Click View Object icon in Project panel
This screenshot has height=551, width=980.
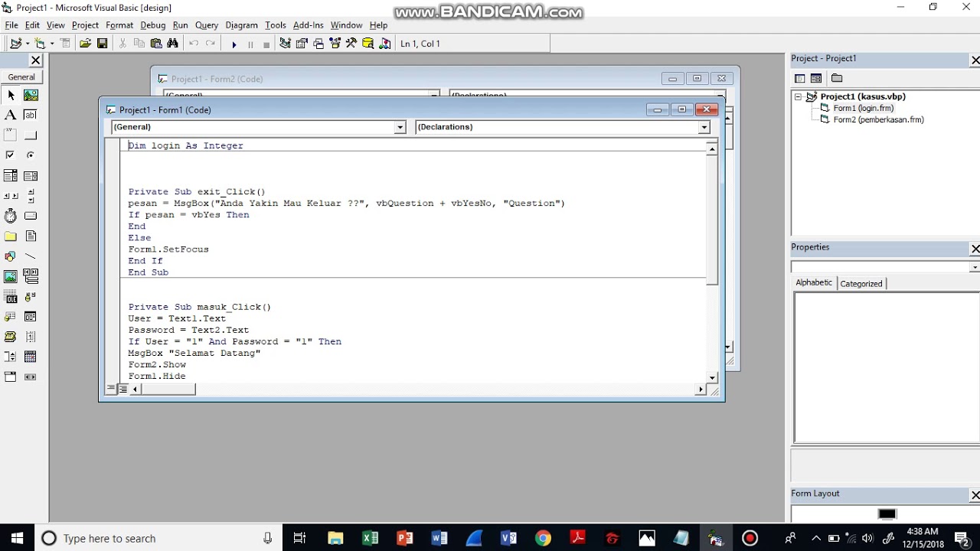pyautogui.click(x=816, y=78)
